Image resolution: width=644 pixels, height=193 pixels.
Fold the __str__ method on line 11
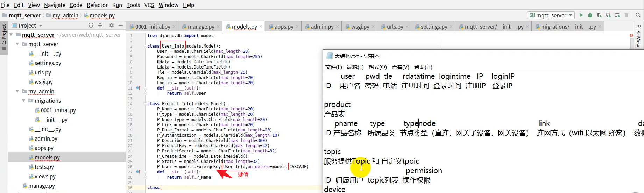coord(145,88)
